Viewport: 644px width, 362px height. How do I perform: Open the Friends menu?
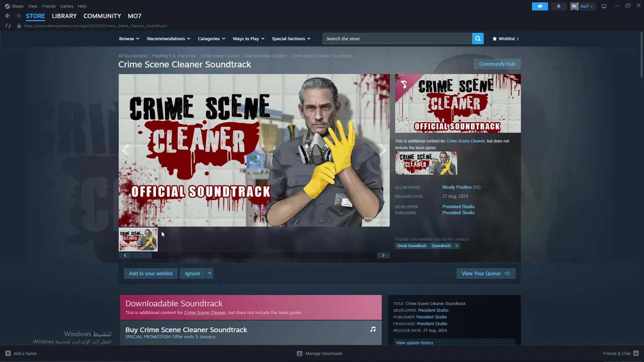49,6
